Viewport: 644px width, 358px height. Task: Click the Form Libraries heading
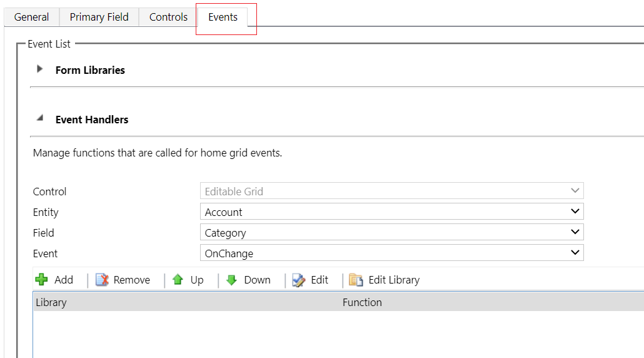[x=90, y=70]
